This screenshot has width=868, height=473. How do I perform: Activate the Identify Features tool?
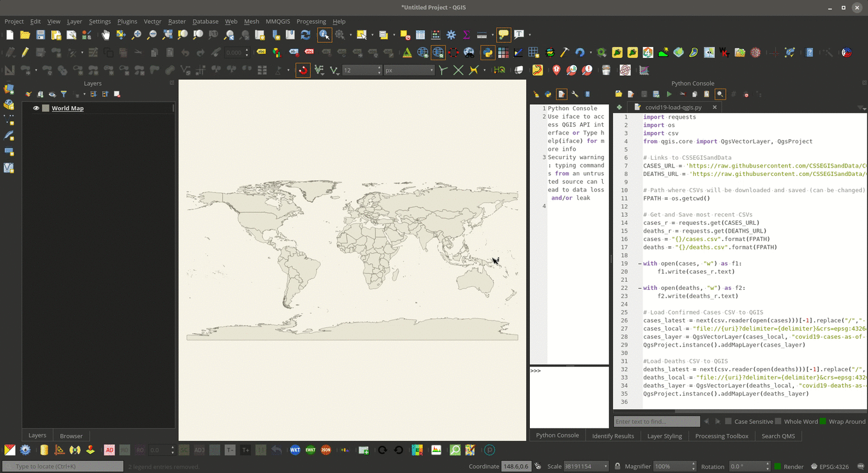(324, 35)
